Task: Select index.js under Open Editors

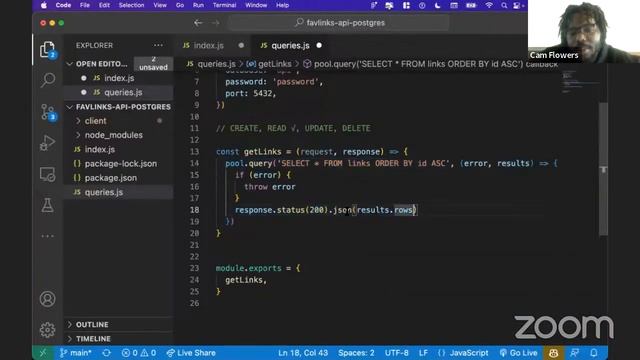Action: pos(118,78)
